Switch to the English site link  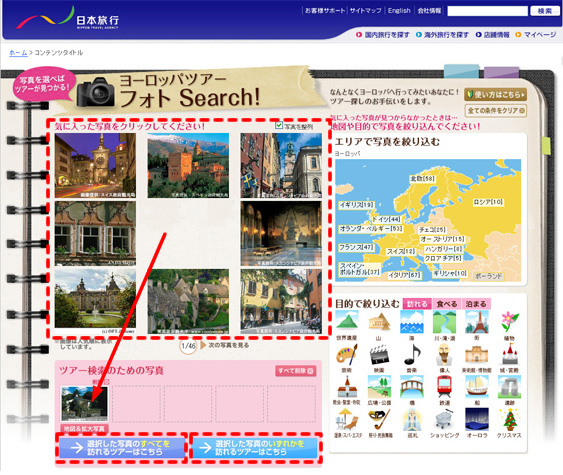point(399,11)
